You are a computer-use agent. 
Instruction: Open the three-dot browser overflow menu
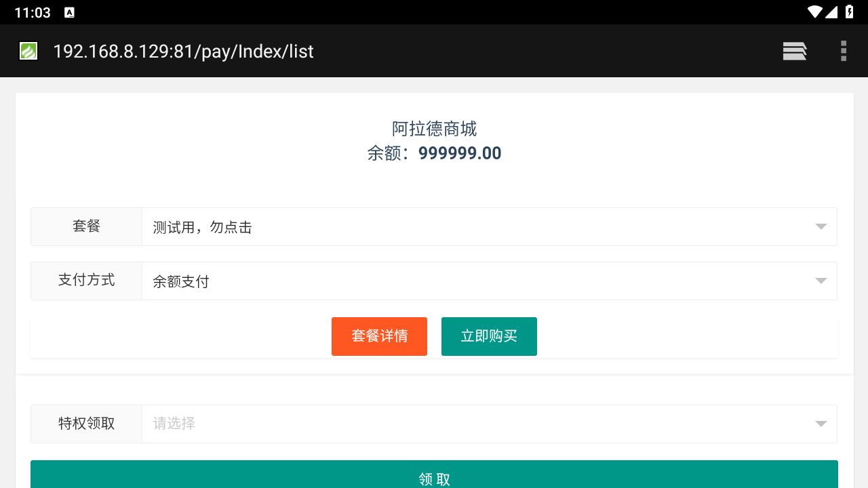(x=844, y=52)
